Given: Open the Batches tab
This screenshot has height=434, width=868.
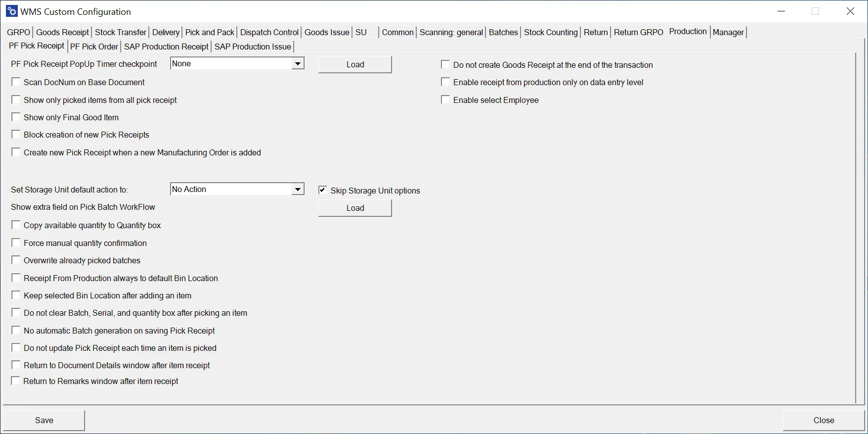Looking at the screenshot, I should click(503, 32).
